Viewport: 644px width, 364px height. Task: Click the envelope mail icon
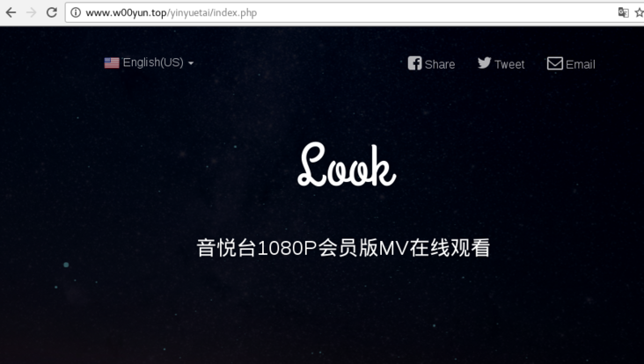(555, 63)
